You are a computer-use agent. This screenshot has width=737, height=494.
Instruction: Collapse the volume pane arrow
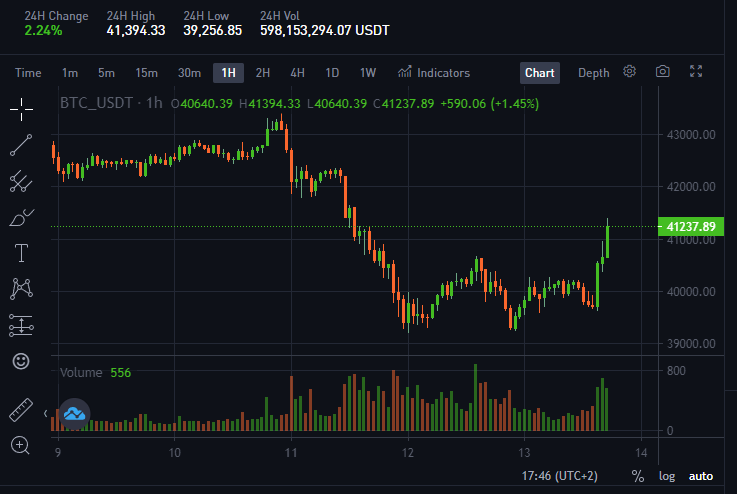[46, 414]
